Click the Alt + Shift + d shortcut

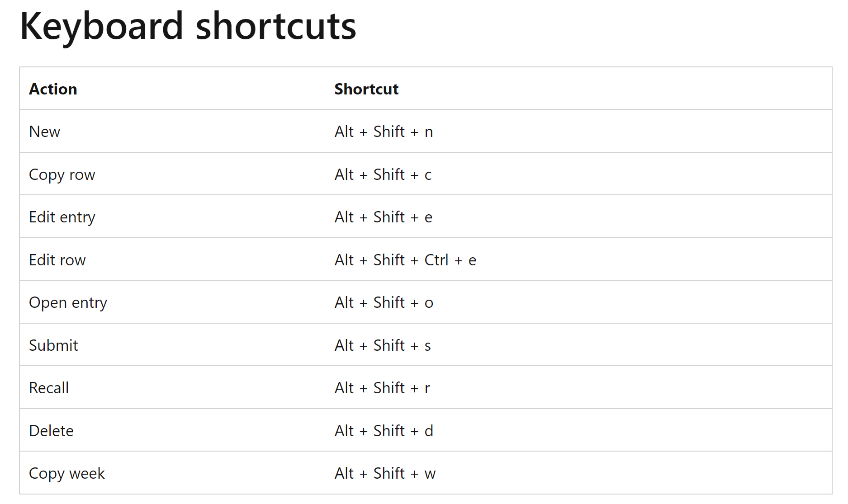pos(384,431)
